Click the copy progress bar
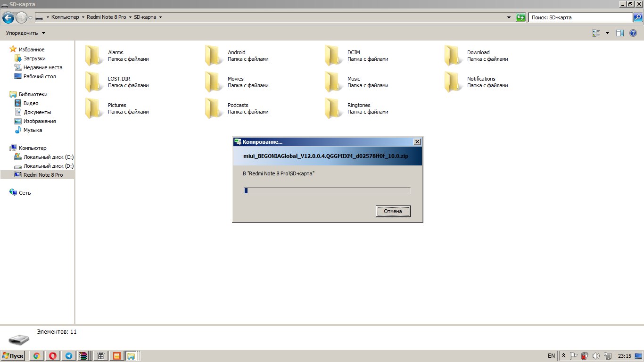The image size is (644, 362). (327, 190)
